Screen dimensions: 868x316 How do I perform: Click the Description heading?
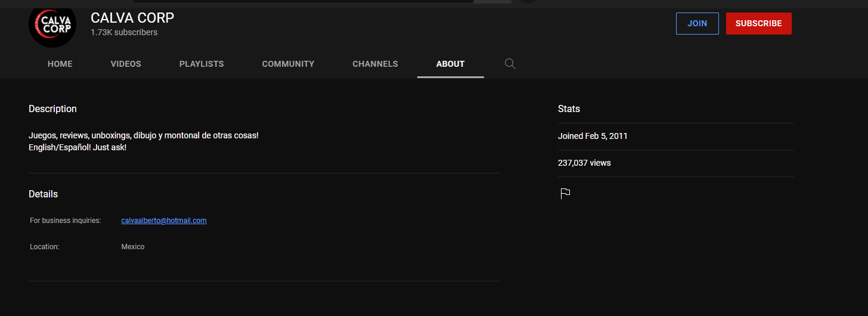[52, 109]
